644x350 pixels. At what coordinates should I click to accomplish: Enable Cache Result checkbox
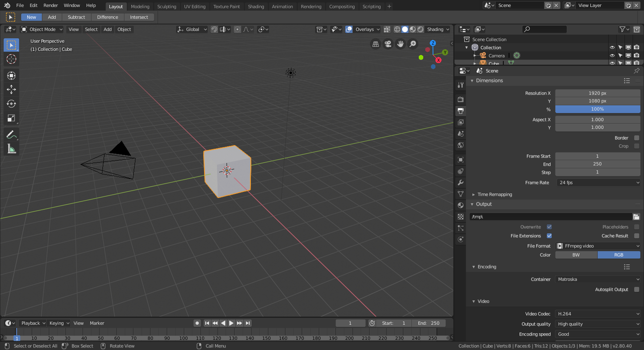[x=636, y=236]
